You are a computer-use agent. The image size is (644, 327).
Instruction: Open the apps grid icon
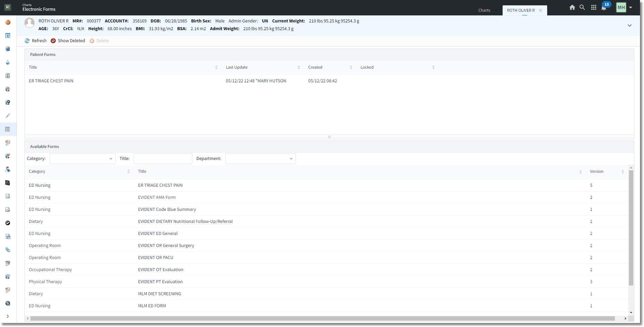[x=594, y=7]
